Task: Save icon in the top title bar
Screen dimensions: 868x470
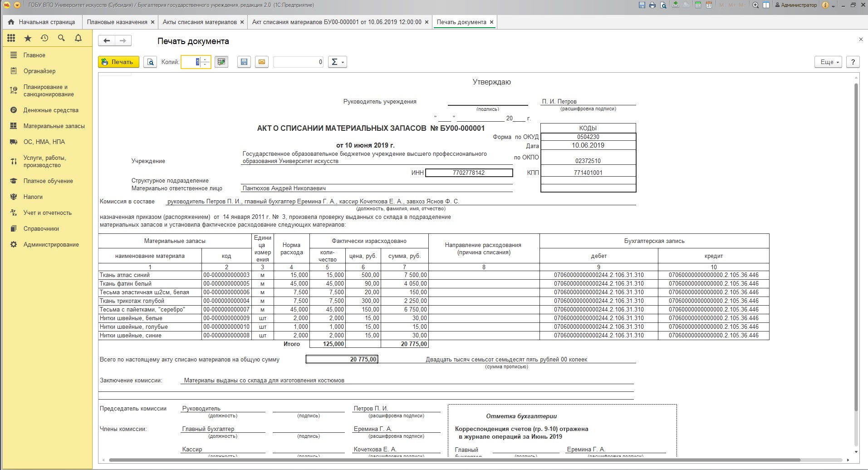Action: tap(642, 5)
